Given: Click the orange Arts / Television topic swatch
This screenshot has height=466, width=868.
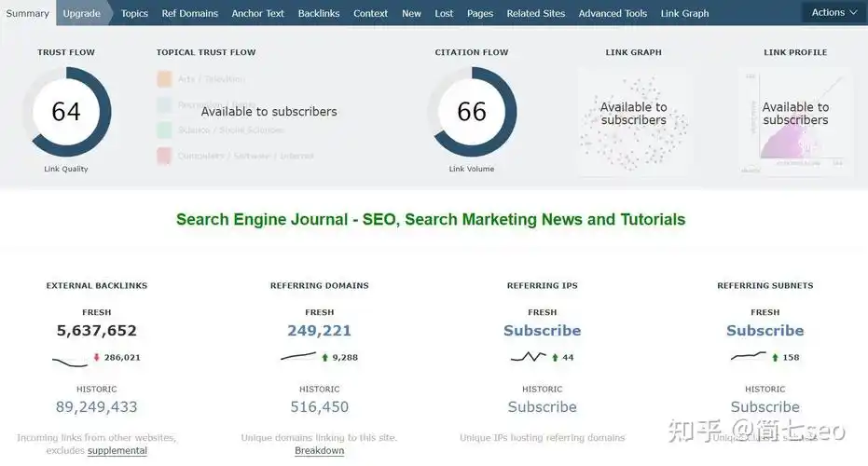Looking at the screenshot, I should tap(164, 79).
